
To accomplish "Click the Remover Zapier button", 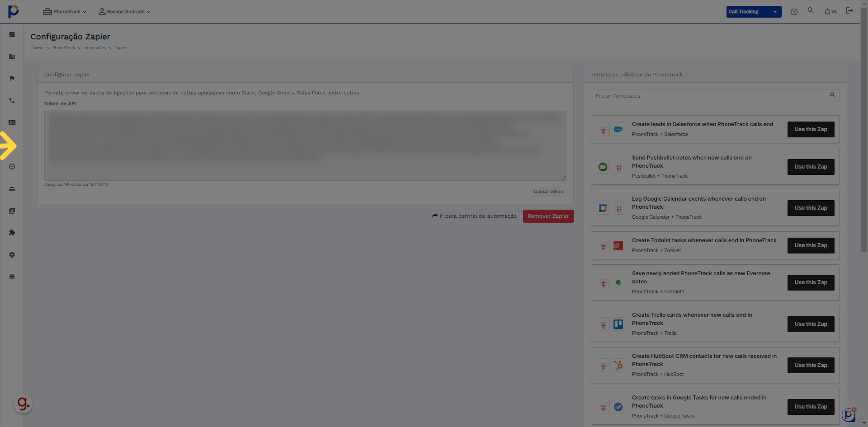I will (x=548, y=216).
